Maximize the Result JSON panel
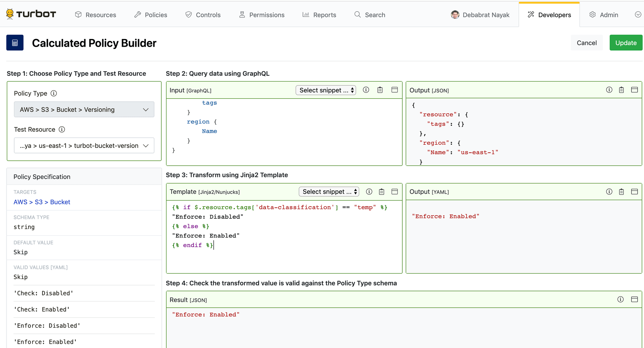This screenshot has width=644, height=348. click(634, 300)
